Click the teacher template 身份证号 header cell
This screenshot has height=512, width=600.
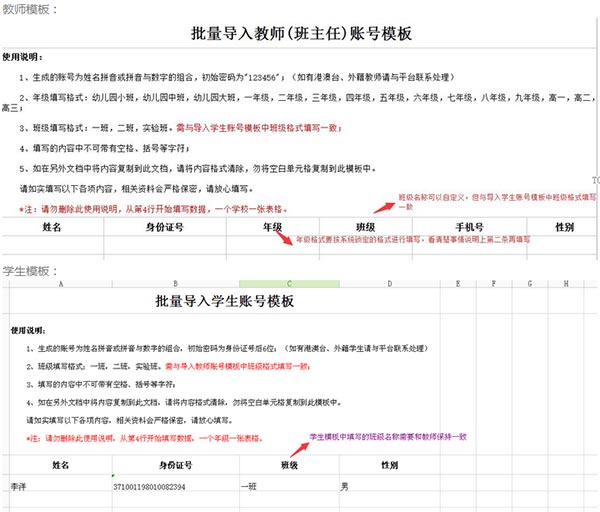[165, 227]
